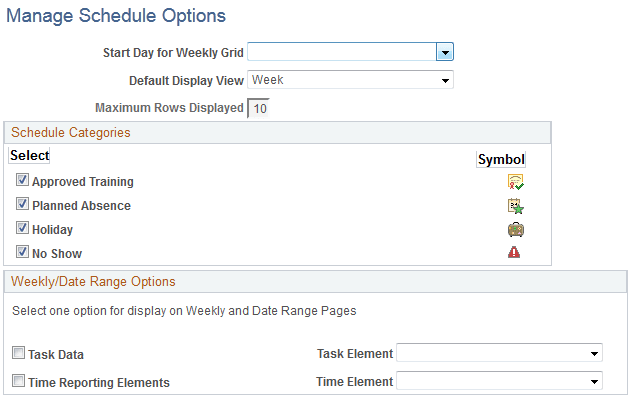Click the Approved Training symbol icon
633x400 pixels.
point(515,182)
